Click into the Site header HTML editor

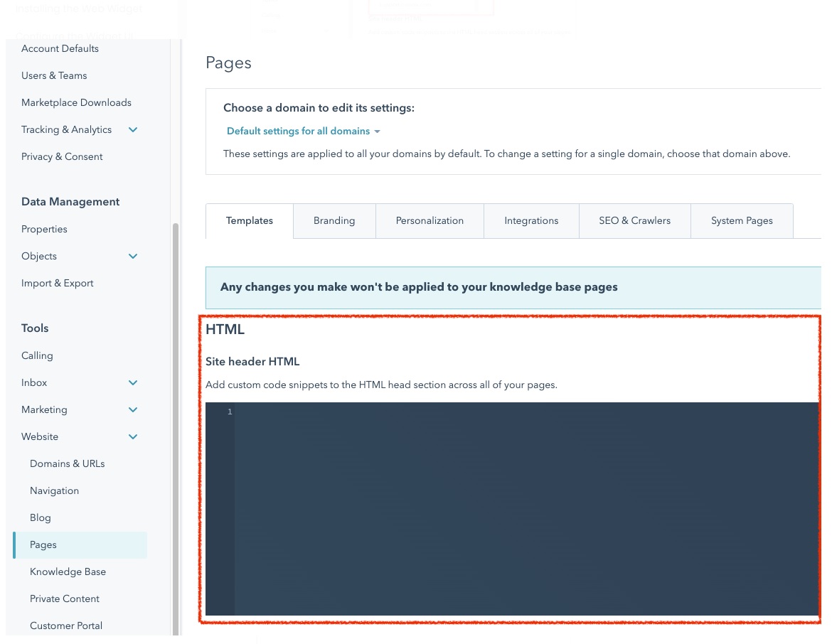pyautogui.click(x=526, y=508)
